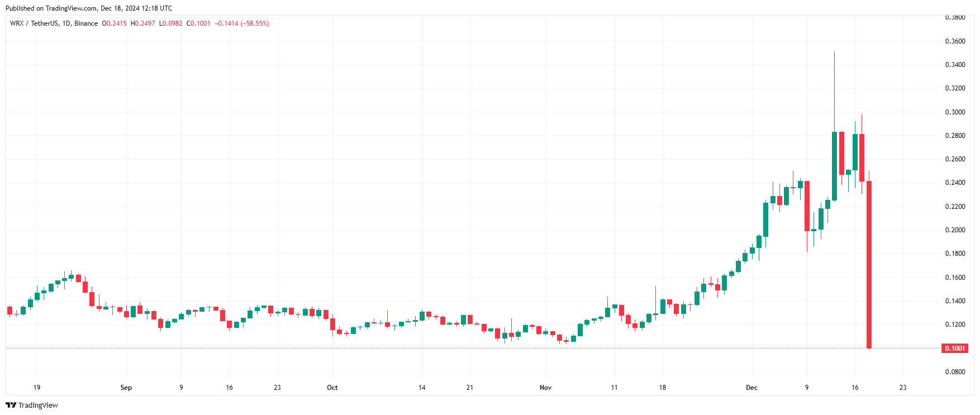Viewport: 980px width, 415px height.
Task: Click the 0.2000 price axis label
Action: pos(955,230)
